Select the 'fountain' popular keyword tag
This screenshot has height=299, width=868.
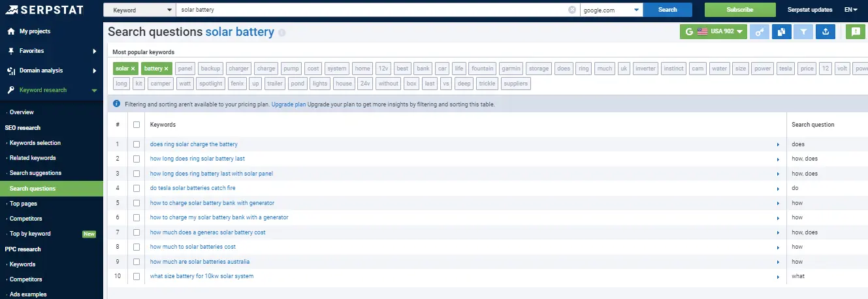483,69
